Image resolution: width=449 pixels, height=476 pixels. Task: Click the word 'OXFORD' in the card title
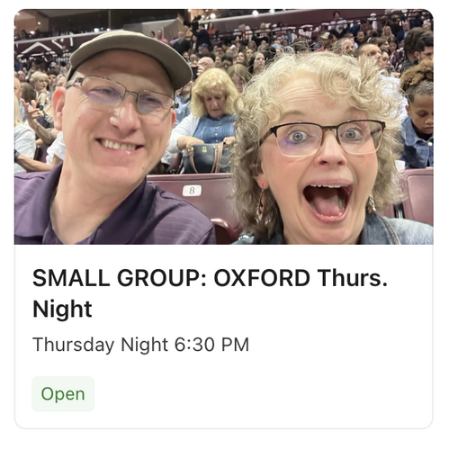pos(262,278)
